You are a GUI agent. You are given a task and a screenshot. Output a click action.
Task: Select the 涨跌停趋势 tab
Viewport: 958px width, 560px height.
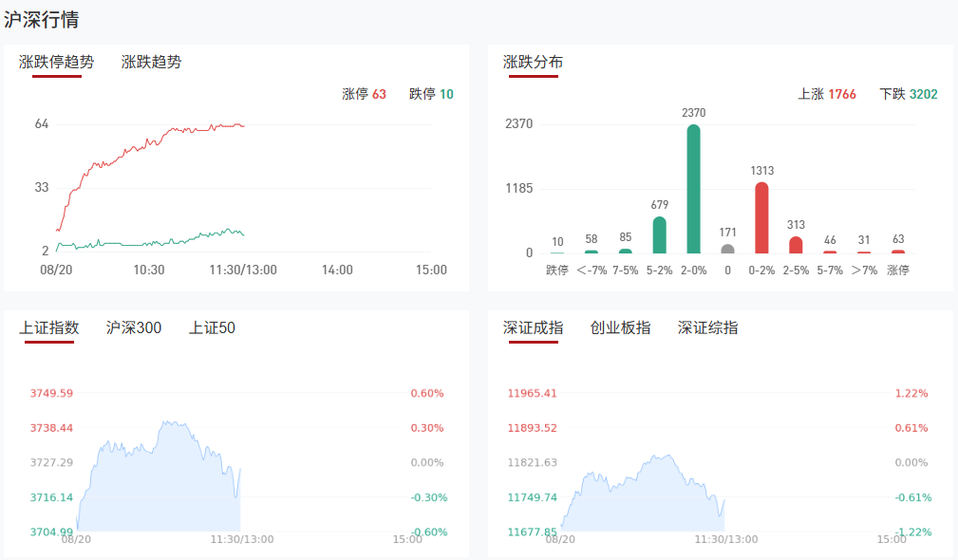[56, 63]
